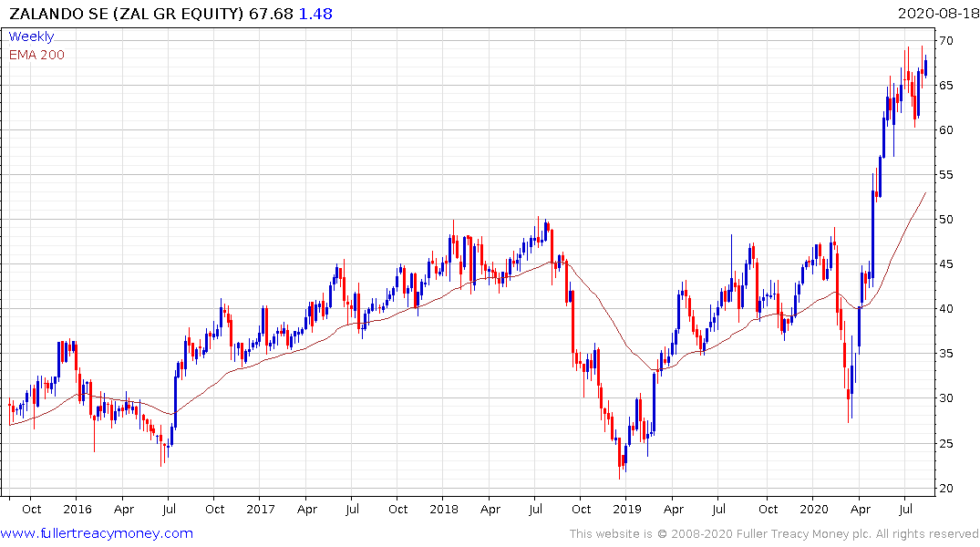Select the 40 price axis label
This screenshot has width=980, height=547.
945,309
